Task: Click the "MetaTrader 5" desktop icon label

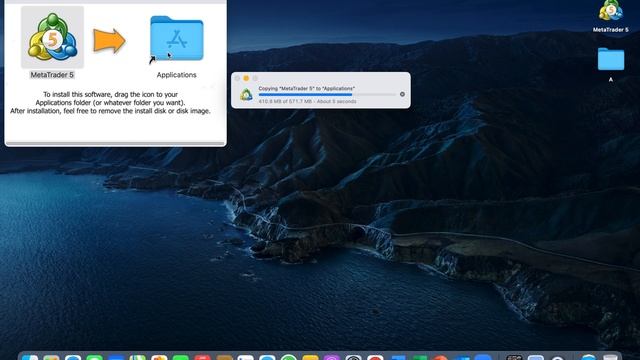Action: 611,30
